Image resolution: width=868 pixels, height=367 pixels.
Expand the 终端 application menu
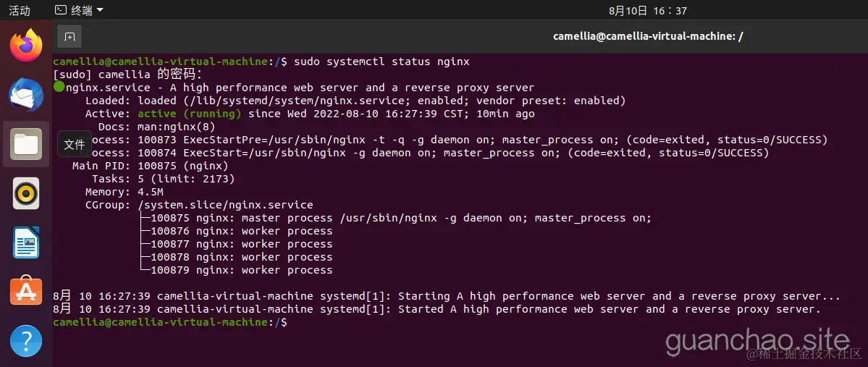tap(80, 10)
